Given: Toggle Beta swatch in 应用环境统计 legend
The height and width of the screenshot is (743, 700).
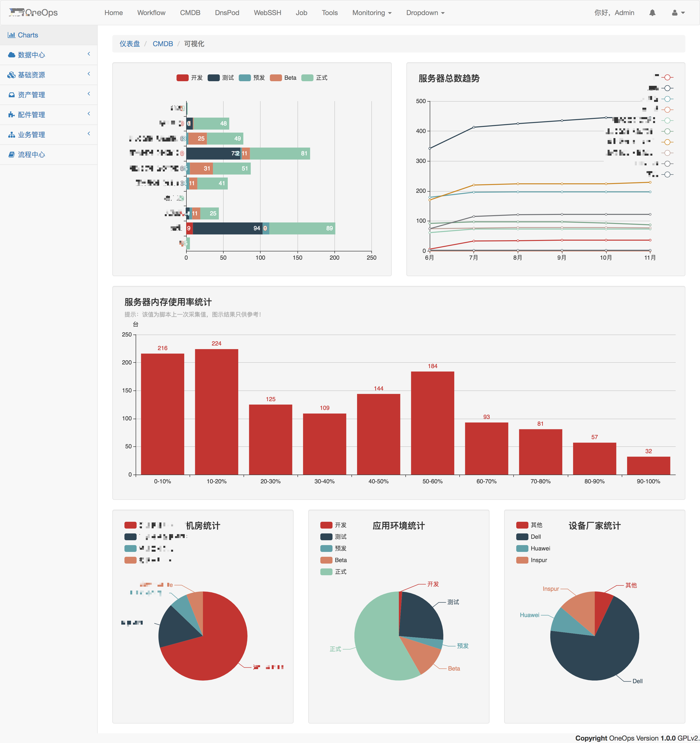Looking at the screenshot, I should [x=326, y=560].
